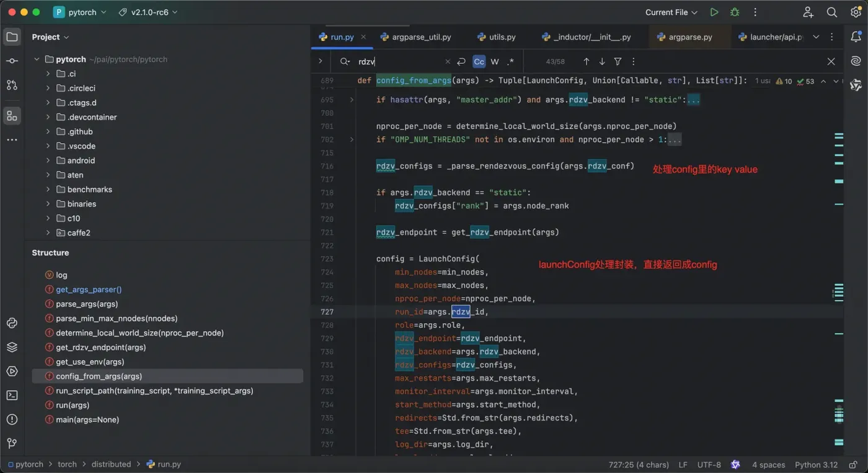
Task: Go to previous search occurrence
Action: [x=586, y=61]
